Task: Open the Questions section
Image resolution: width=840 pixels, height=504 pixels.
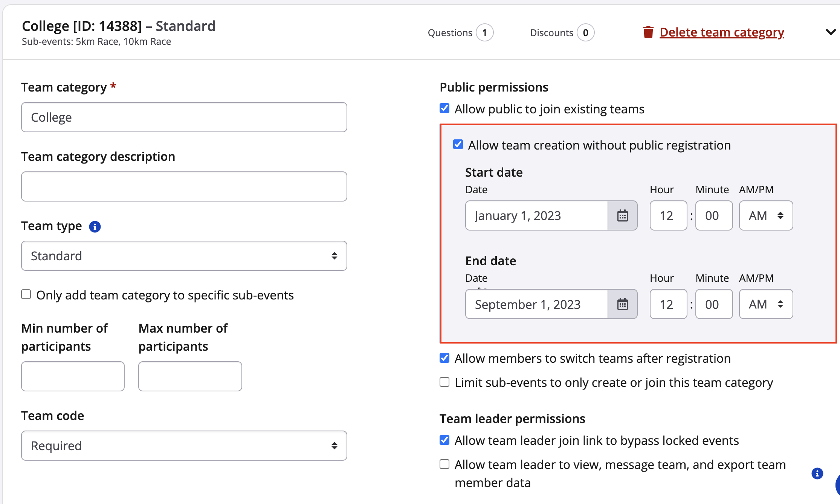Action: coord(460,33)
